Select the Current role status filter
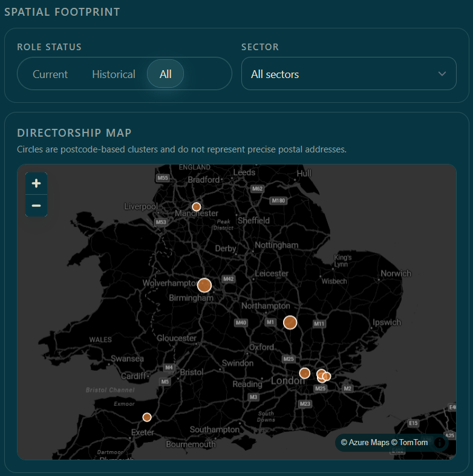473x476 pixels. pyautogui.click(x=50, y=74)
